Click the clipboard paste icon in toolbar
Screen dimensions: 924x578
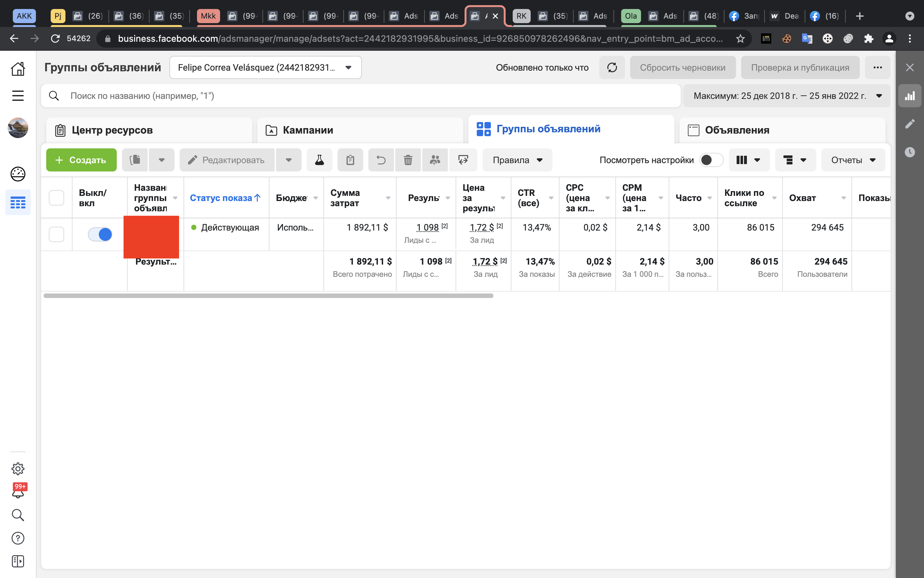tap(350, 160)
